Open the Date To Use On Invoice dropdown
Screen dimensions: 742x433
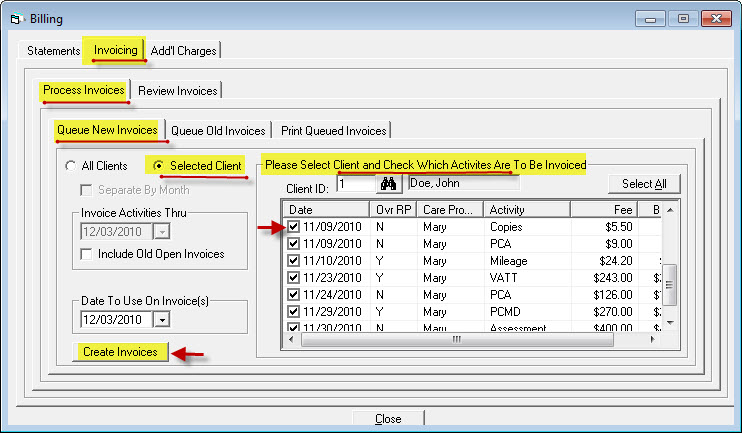pos(162,319)
